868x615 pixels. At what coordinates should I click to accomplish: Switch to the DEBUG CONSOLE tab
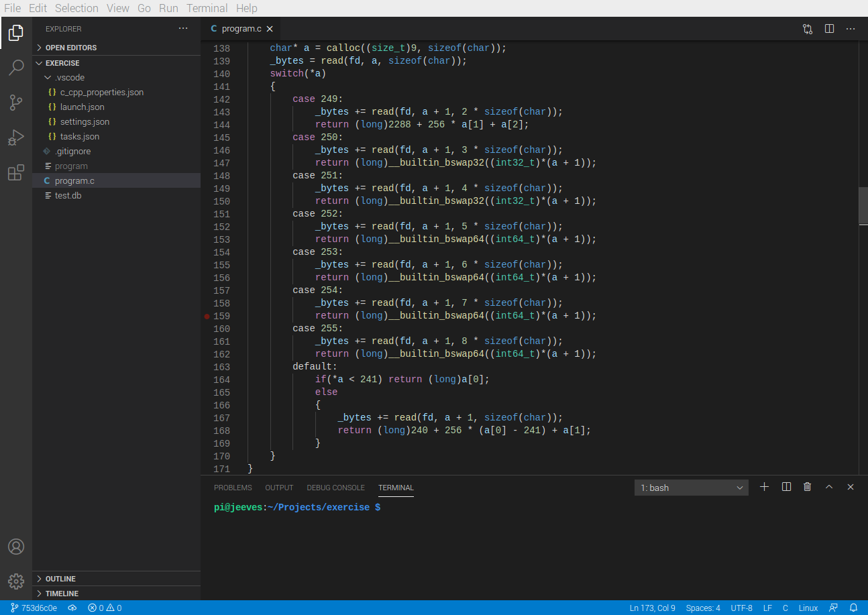[335, 488]
